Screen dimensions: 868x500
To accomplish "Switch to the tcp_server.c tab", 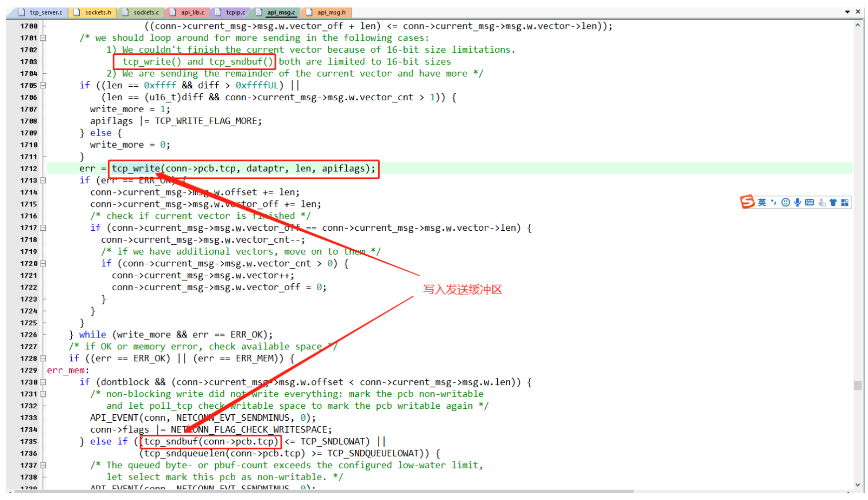I will pos(40,12).
